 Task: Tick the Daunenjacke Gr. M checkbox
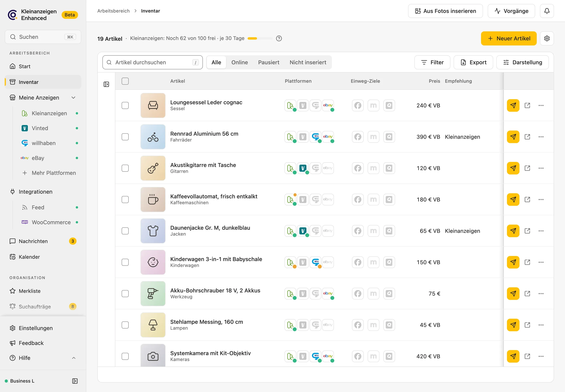click(125, 231)
